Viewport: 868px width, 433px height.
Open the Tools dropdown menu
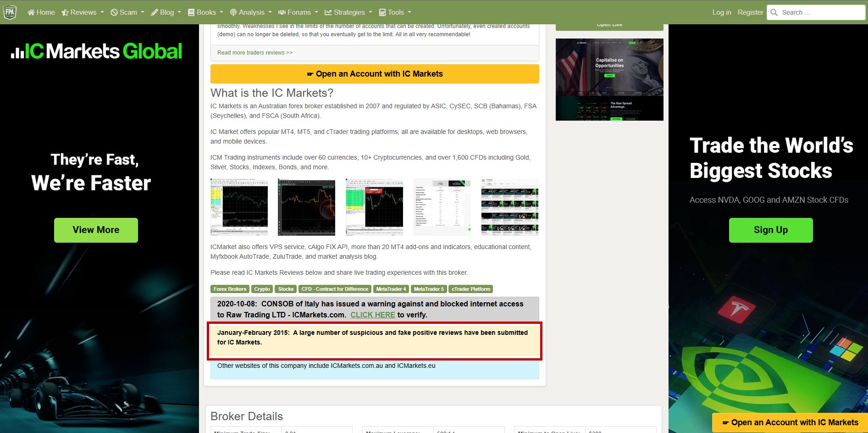[x=396, y=12]
